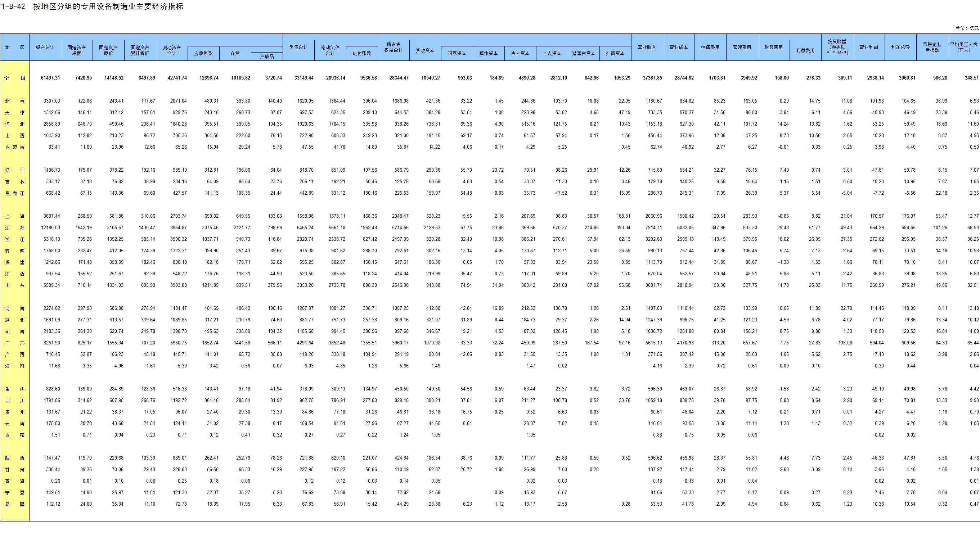Click the 广东 region row label

pos(15,343)
